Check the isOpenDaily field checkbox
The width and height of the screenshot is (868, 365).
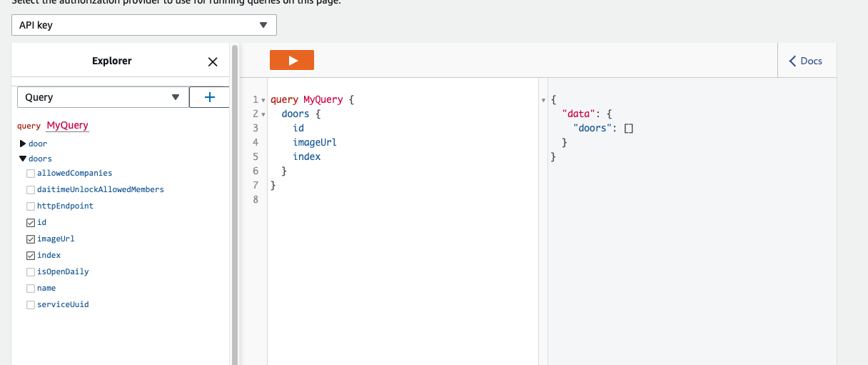pyautogui.click(x=30, y=272)
